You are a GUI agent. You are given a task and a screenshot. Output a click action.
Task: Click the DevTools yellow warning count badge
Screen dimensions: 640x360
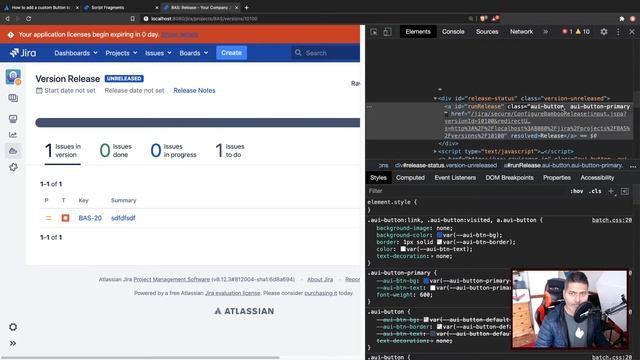pyautogui.click(x=582, y=32)
